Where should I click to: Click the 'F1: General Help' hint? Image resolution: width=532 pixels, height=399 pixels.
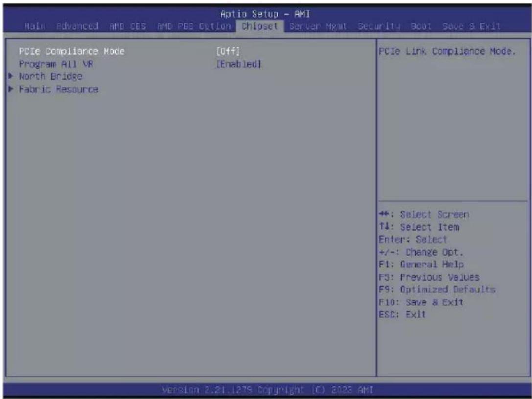tap(421, 264)
